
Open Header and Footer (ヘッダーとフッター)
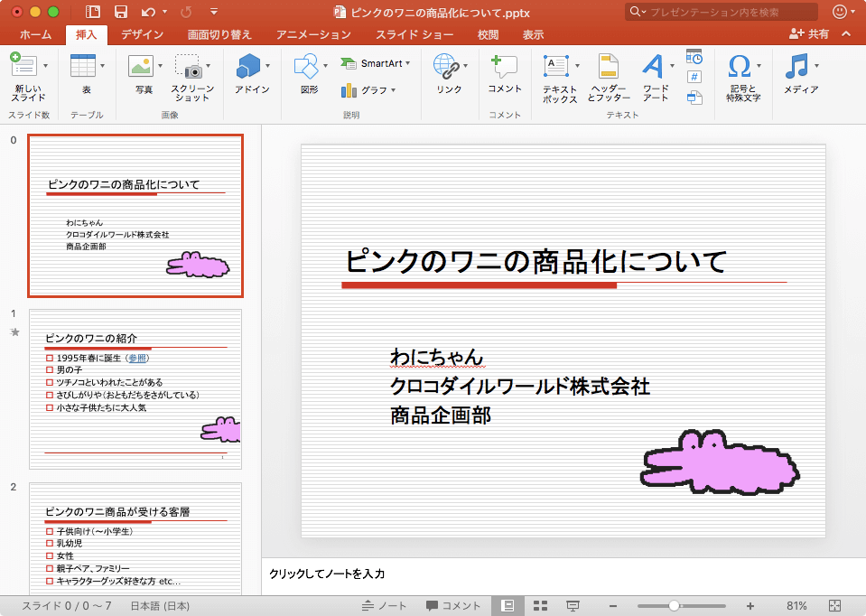click(x=609, y=67)
